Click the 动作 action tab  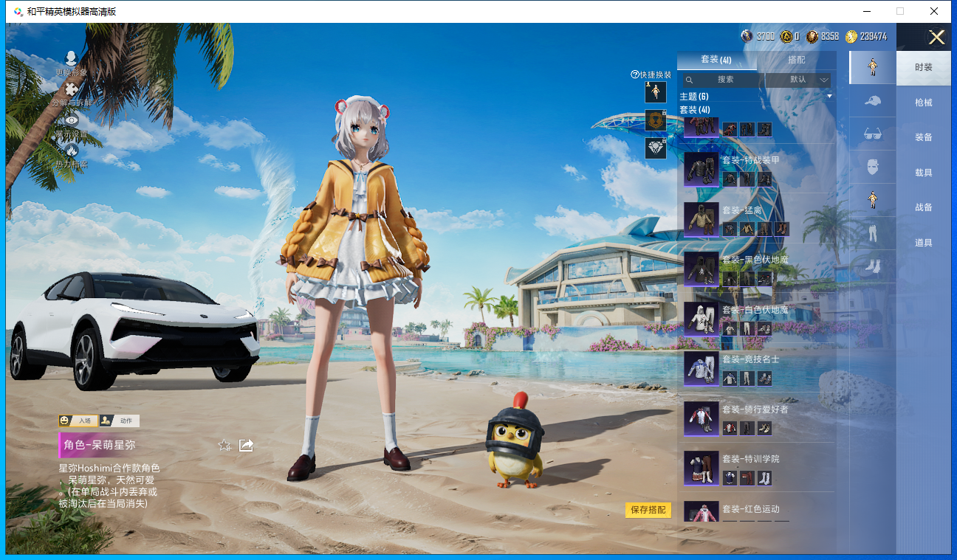[x=120, y=421]
